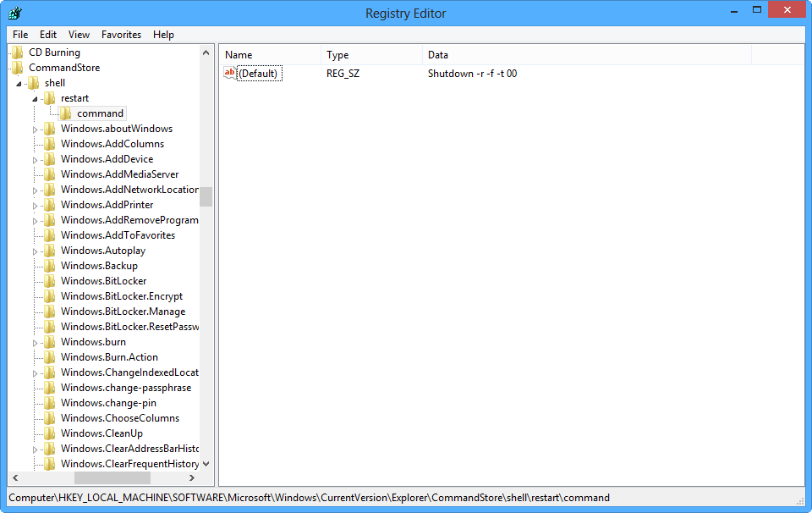Select the Windows.ChangeIndexedLocations key label

tap(129, 372)
